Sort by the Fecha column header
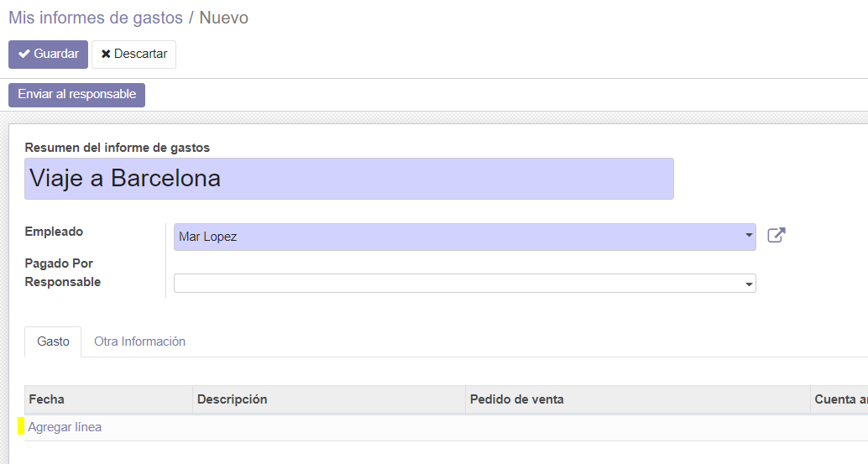 coord(108,399)
